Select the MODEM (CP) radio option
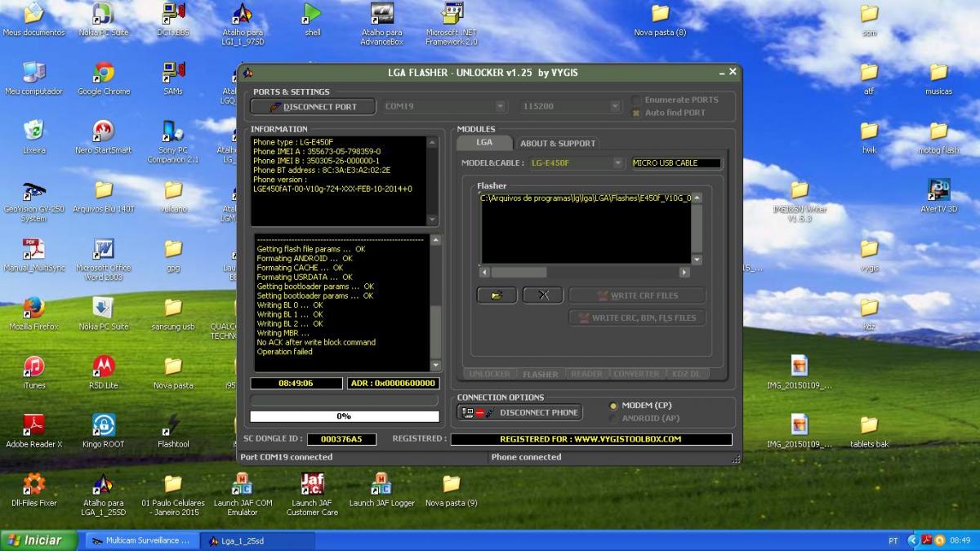Screen dimensions: 980x551 point(614,406)
